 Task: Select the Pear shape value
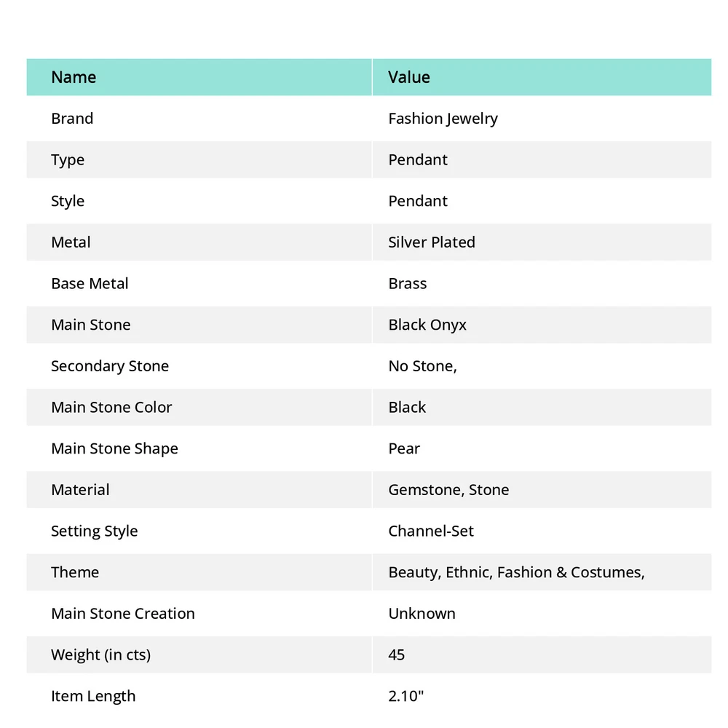point(404,448)
